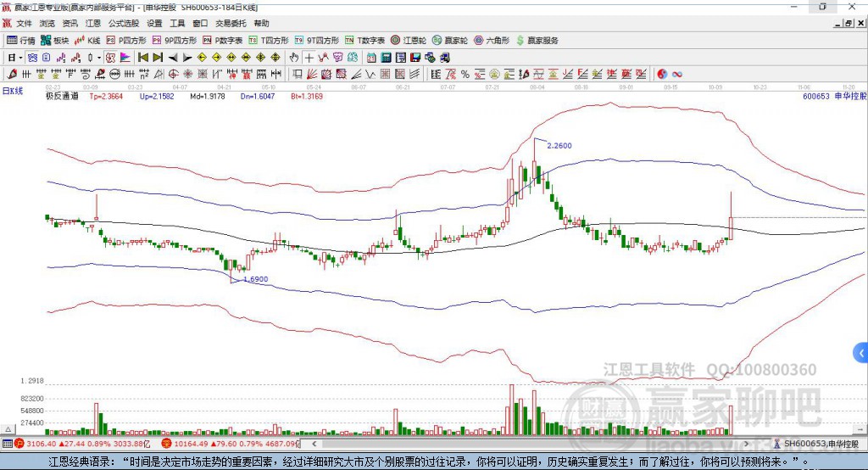Open the P四方形 tool

(126, 41)
